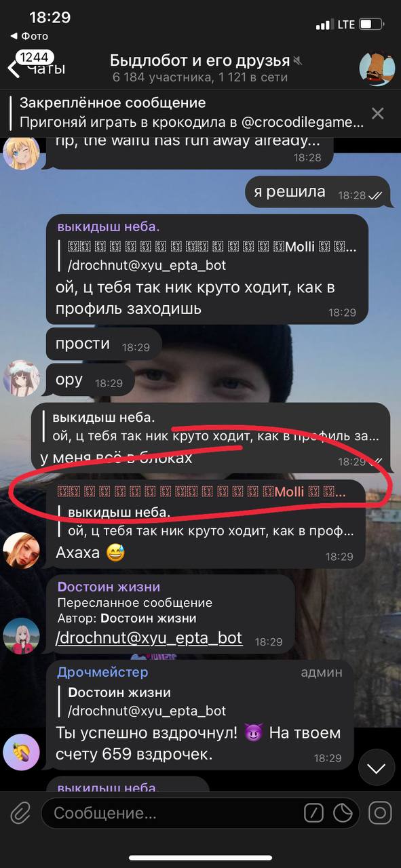Open avatar next to Ахаха message
Screen dimensions: 401x868
pos(21,549)
